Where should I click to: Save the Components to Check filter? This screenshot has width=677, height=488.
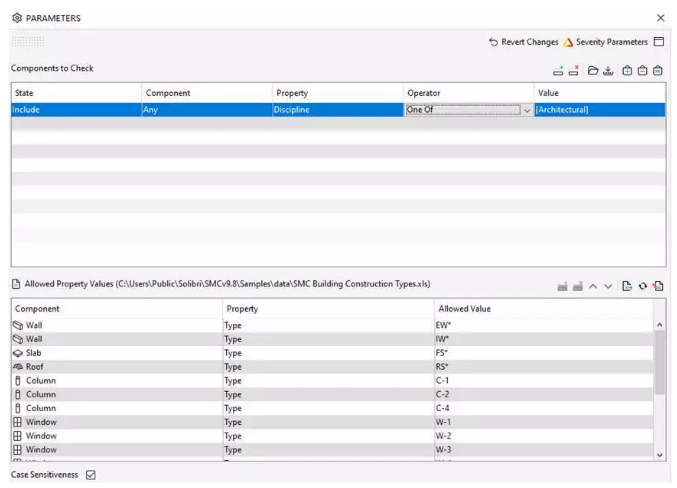tap(608, 70)
